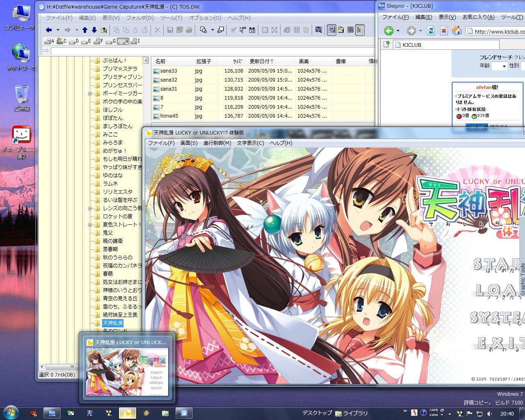Toggle the details list view button
Viewport: 525px width, 420px height.
(350, 30)
